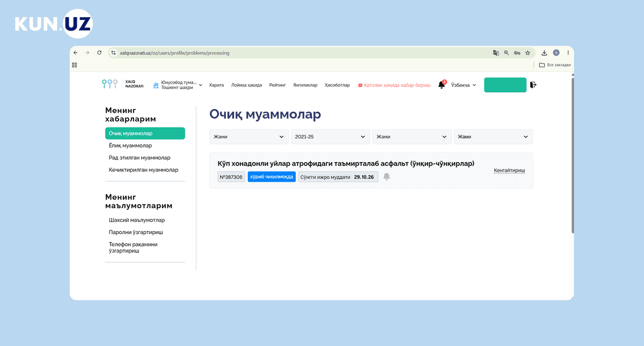Open site information icon in address bar
This screenshot has width=644, height=346.
click(113, 53)
